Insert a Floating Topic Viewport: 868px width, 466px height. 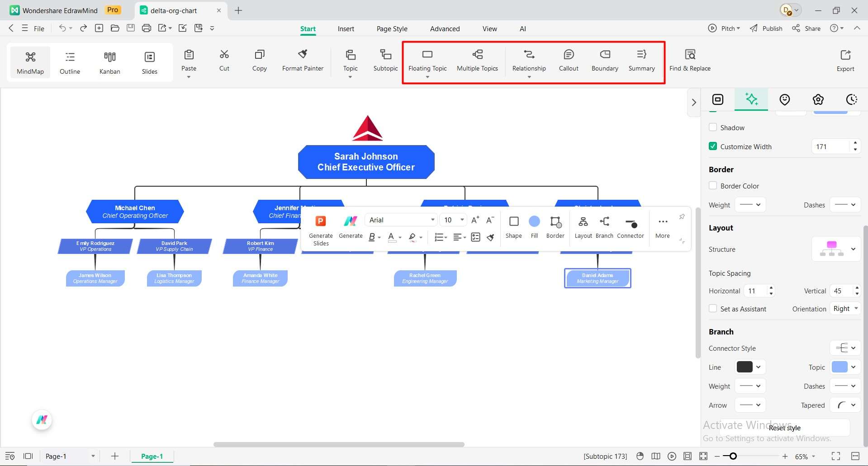(x=427, y=60)
